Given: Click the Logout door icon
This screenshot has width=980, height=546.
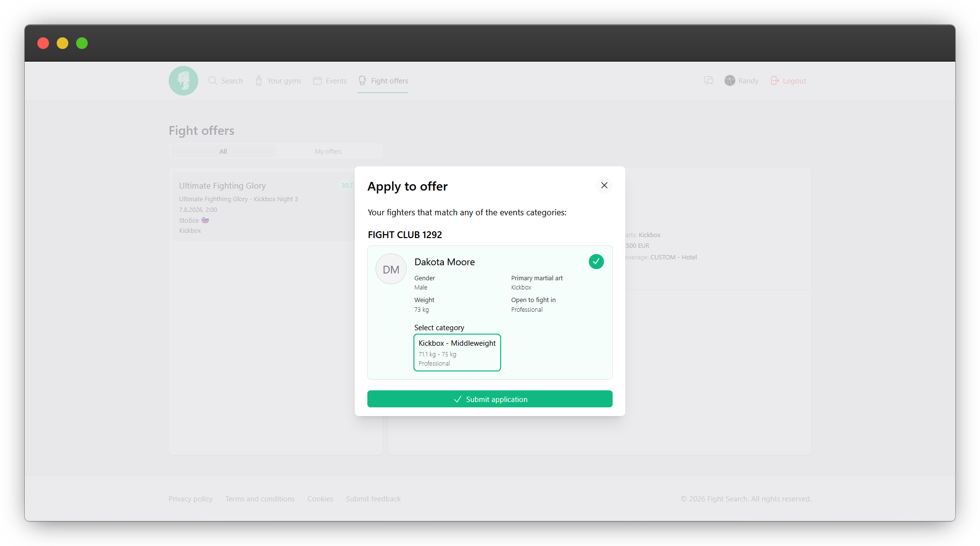Looking at the screenshot, I should coord(775,80).
